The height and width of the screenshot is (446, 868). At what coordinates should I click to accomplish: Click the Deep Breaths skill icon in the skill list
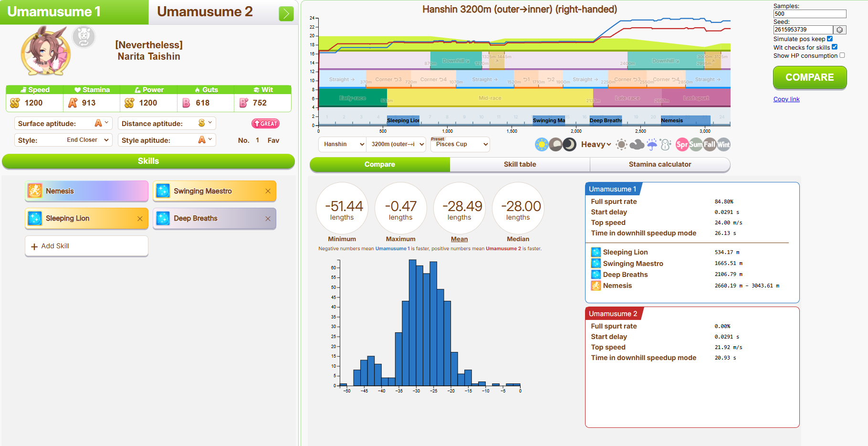coord(163,218)
